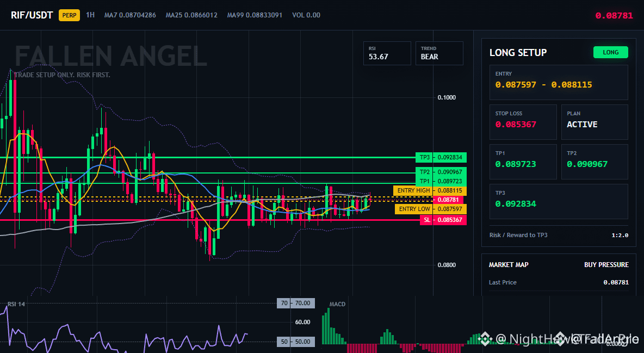This screenshot has height=353, width=644.
Task: Select the 1H timeframe label
Action: tap(90, 15)
